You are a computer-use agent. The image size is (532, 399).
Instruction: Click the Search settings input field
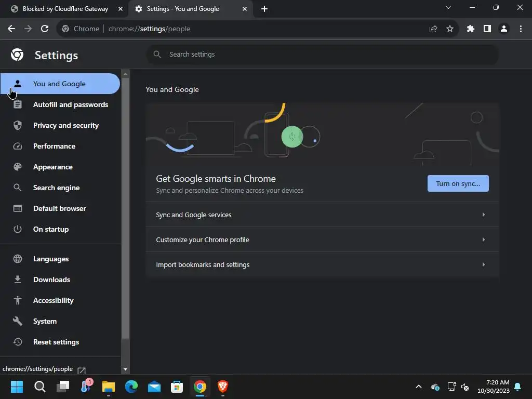coord(322,54)
